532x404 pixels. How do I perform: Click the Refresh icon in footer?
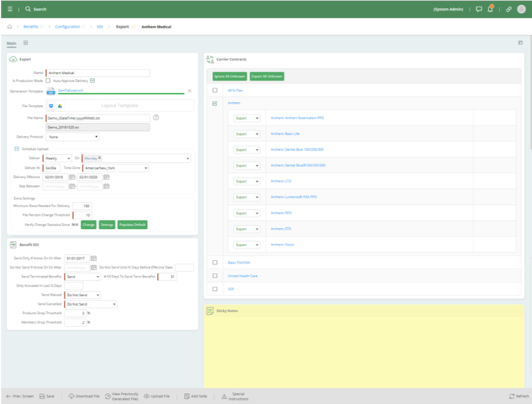[x=514, y=396]
